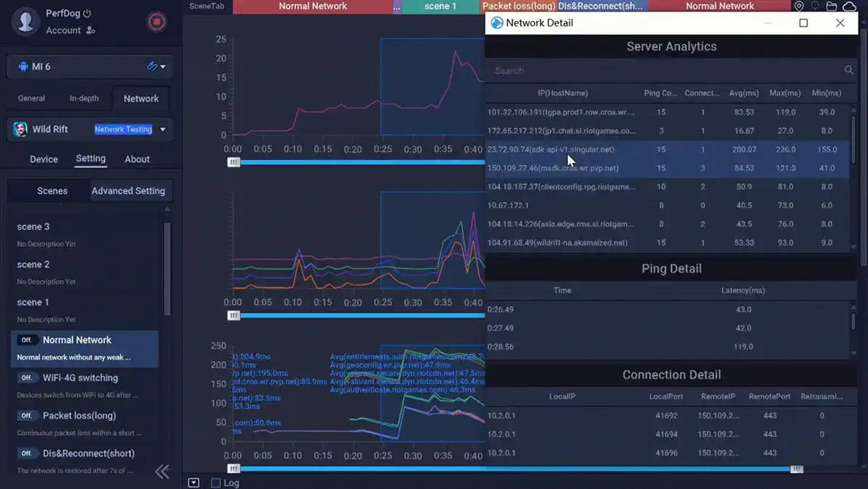The image size is (868, 489).
Task: Open the Advanced Setting tab
Action: click(128, 191)
